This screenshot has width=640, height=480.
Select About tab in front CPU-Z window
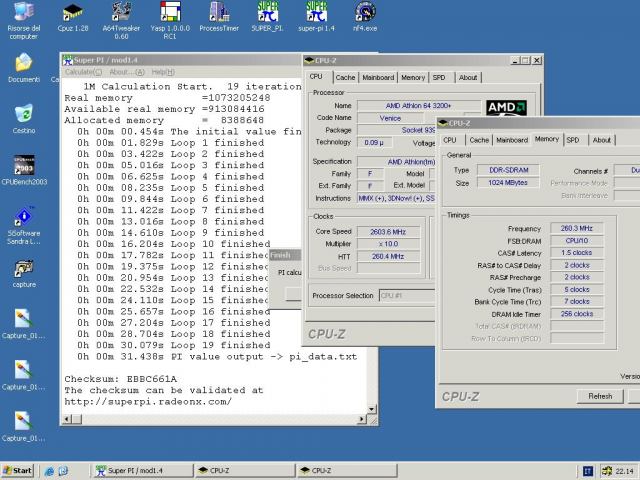(x=602, y=140)
